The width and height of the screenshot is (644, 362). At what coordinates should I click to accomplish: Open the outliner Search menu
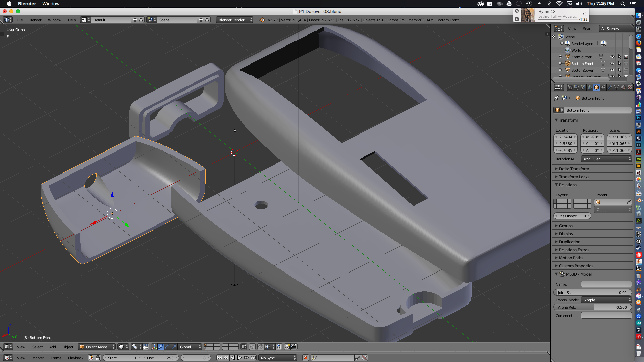pos(588,28)
